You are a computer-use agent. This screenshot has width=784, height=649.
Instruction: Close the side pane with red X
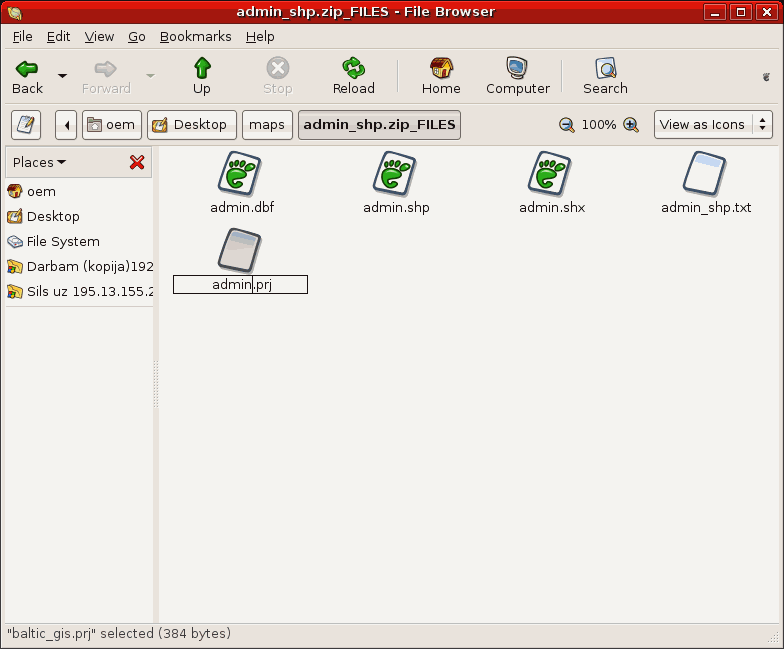137,162
